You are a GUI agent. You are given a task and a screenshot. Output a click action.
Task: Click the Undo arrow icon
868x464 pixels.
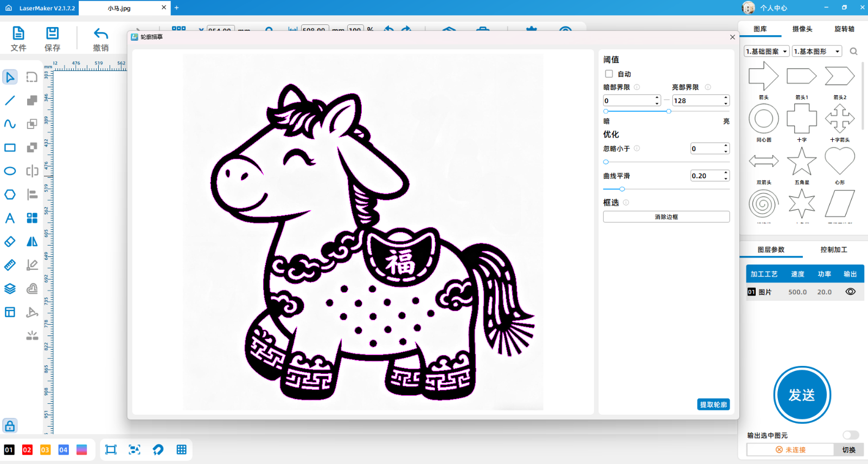pos(101,34)
